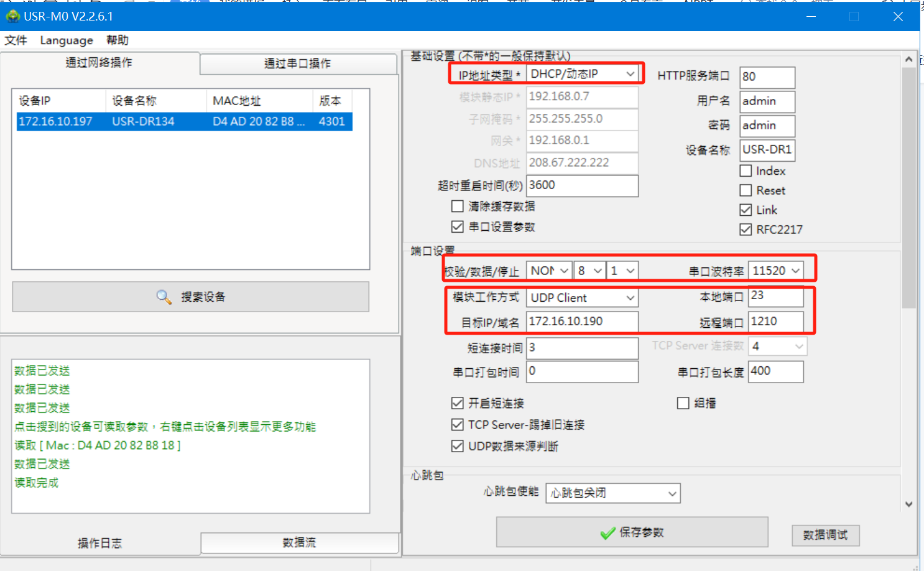The image size is (924, 571).
Task: Open the 帮助 menu
Action: [x=118, y=40]
